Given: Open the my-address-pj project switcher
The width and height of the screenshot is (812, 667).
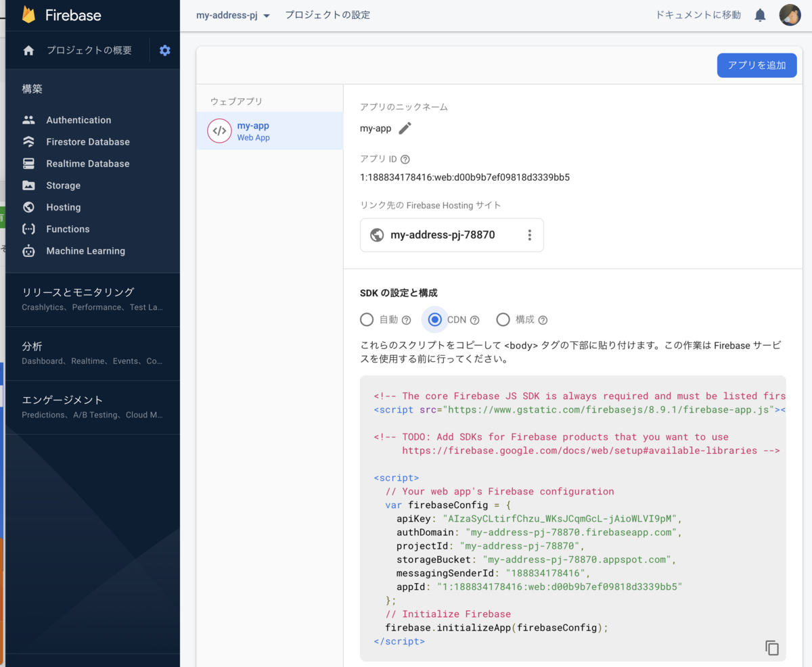Looking at the screenshot, I should click(233, 14).
